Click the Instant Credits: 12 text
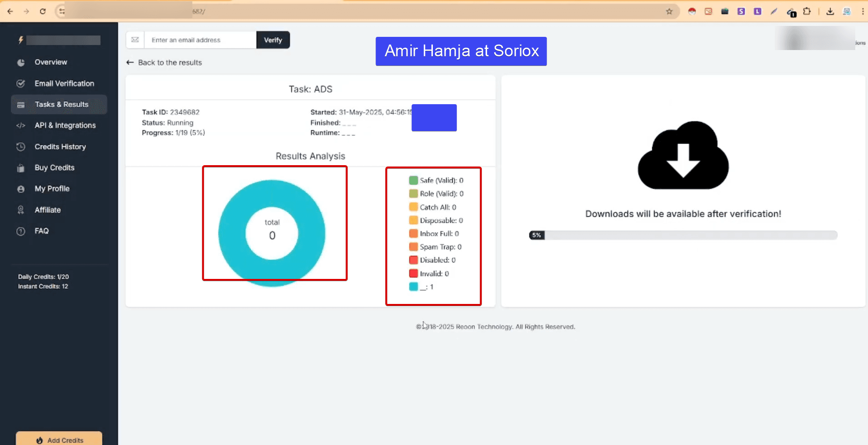The image size is (868, 445). [43, 286]
